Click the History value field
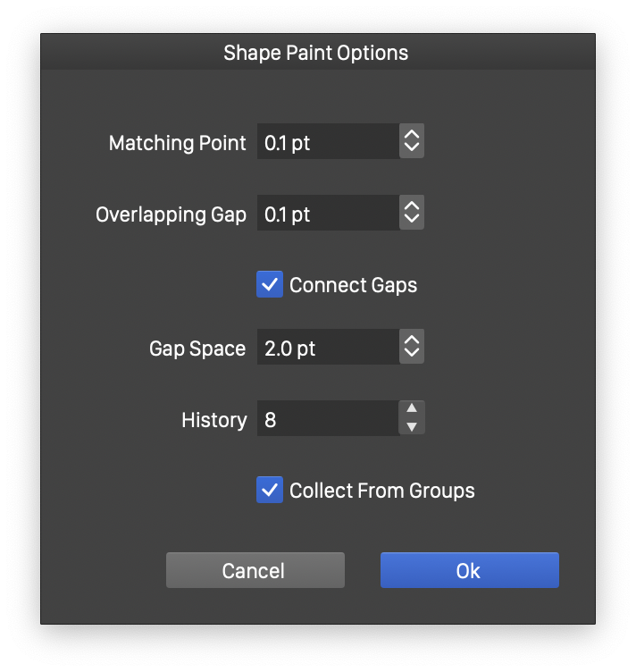The width and height of the screenshot is (636, 672). pos(327,419)
